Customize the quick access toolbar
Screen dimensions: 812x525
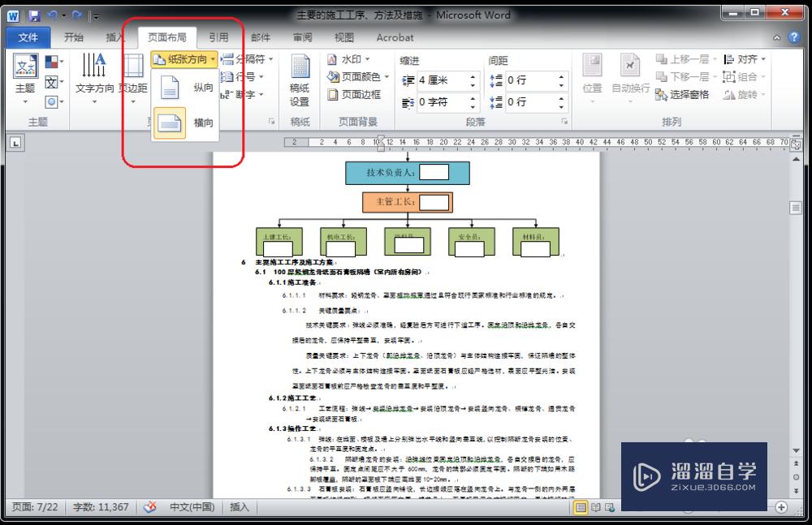click(x=96, y=16)
